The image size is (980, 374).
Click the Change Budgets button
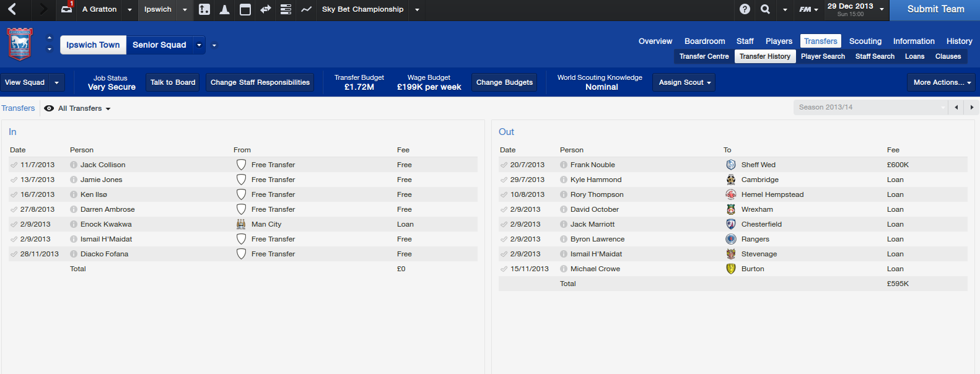pos(504,82)
